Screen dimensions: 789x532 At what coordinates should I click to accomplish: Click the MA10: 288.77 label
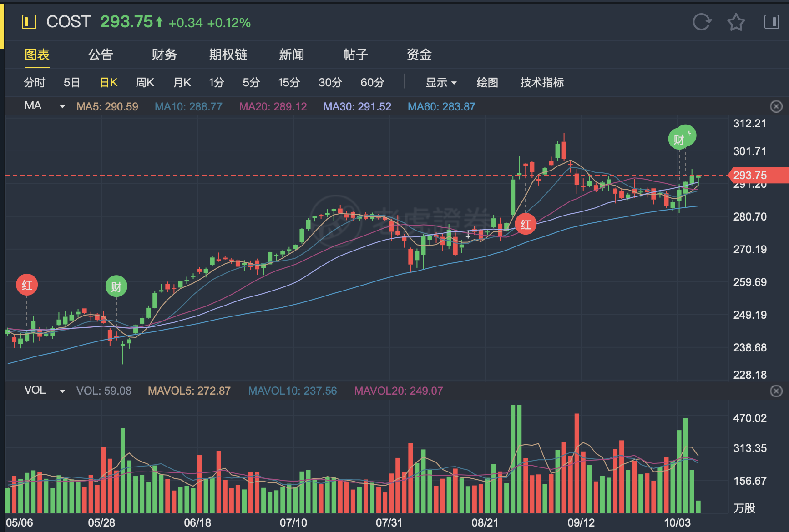click(x=188, y=106)
